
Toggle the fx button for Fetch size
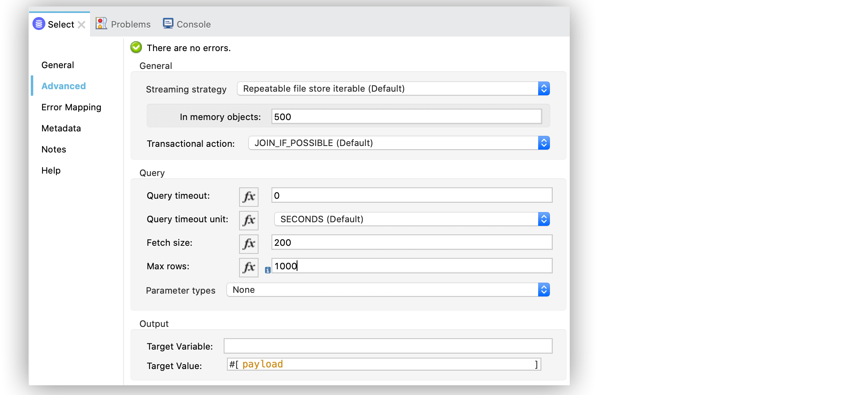[x=248, y=243]
